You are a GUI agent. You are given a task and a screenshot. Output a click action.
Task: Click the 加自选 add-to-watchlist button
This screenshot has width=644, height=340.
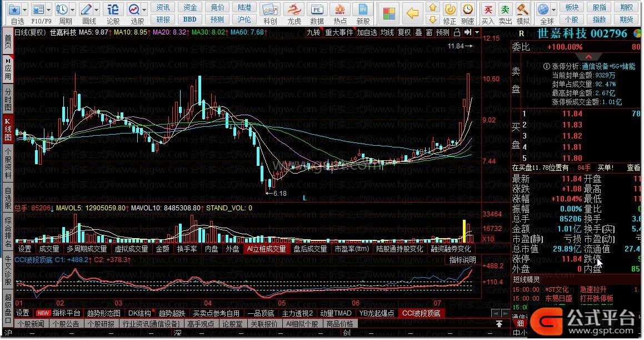(x=367, y=32)
